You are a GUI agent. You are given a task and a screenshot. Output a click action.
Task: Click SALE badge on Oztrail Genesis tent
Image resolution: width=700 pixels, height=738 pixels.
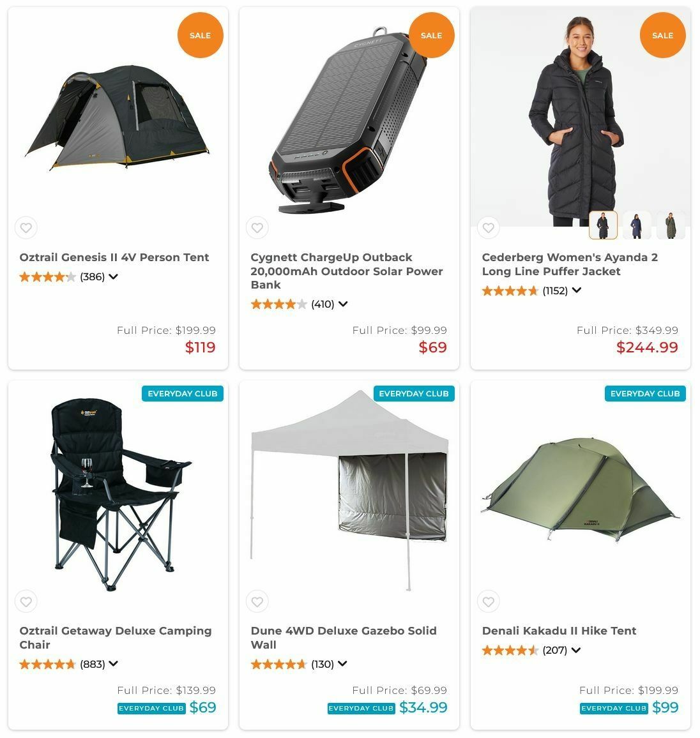pyautogui.click(x=200, y=35)
